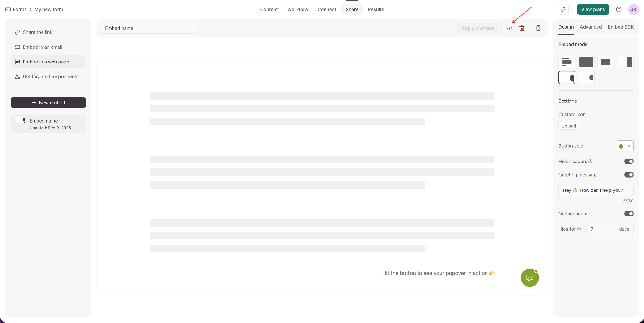Click the New embed button

coord(48,103)
